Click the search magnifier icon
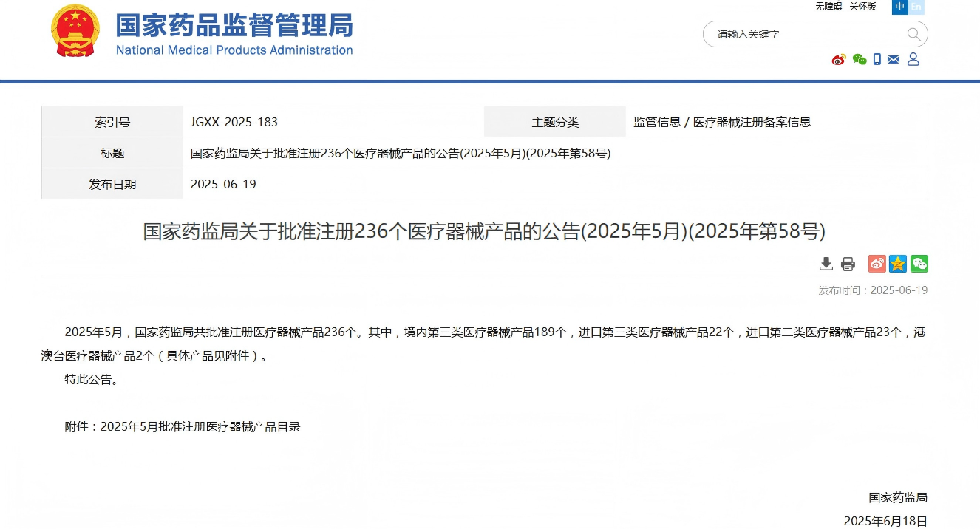This screenshot has height=529, width=980. point(913,34)
